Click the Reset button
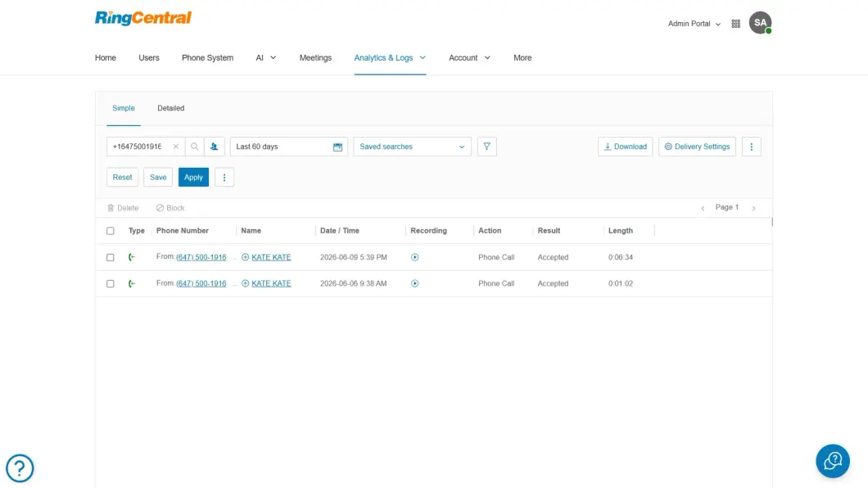Viewport: 868px width, 488px height. [x=122, y=177]
